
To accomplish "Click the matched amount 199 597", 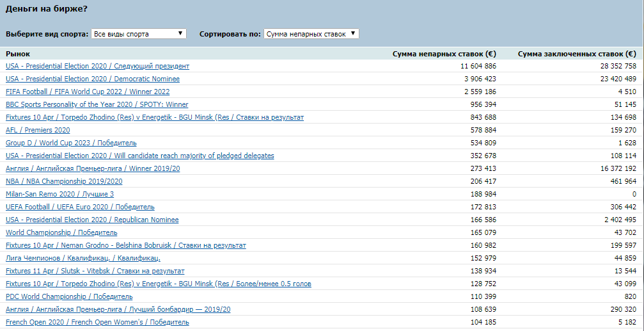I will tap(624, 245).
